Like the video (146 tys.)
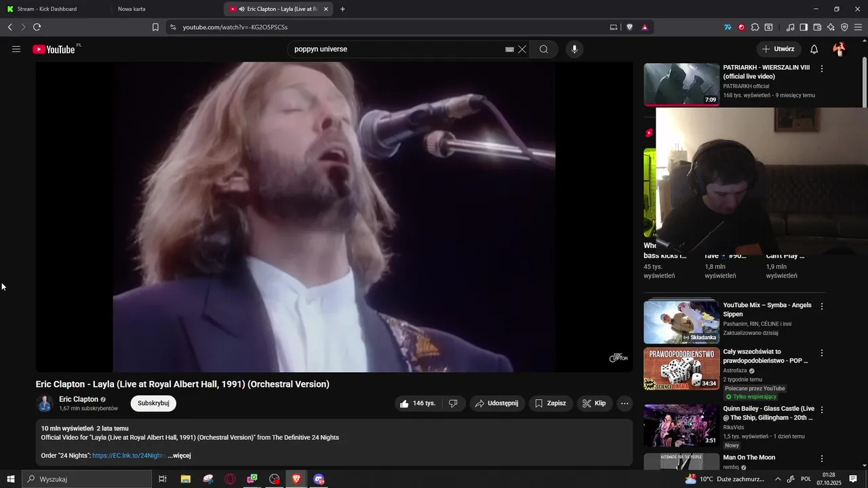868x488 pixels. click(x=418, y=403)
